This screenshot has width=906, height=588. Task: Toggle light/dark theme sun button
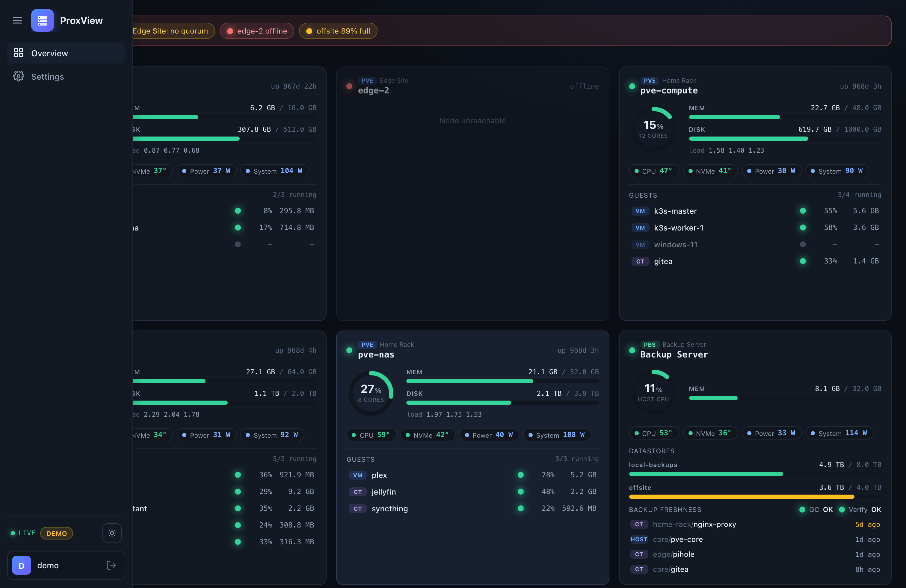pyautogui.click(x=112, y=533)
